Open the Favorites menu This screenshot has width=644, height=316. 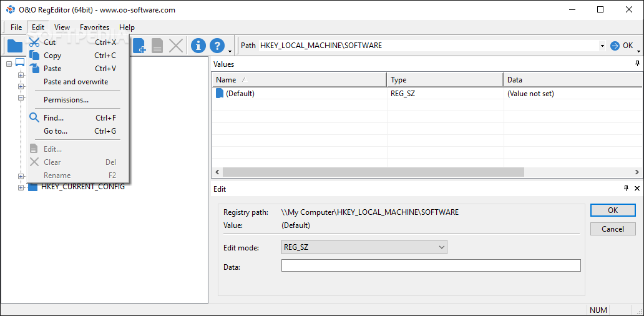[x=94, y=27]
